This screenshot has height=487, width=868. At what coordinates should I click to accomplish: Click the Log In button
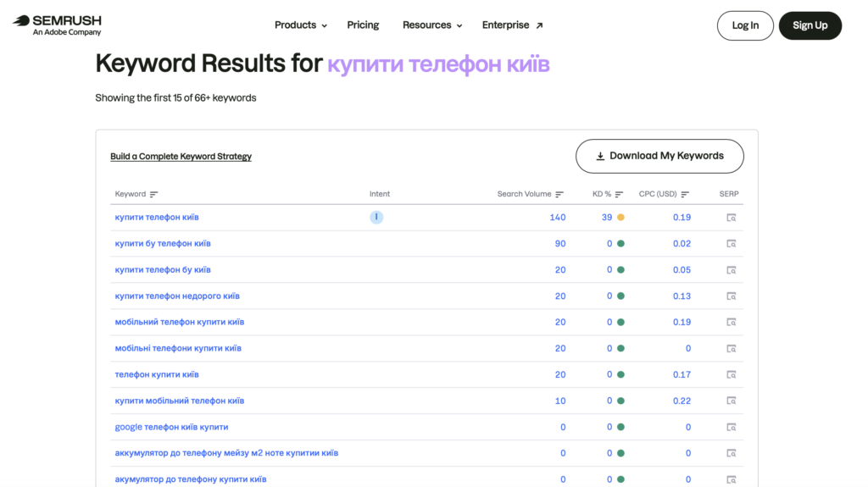point(745,25)
